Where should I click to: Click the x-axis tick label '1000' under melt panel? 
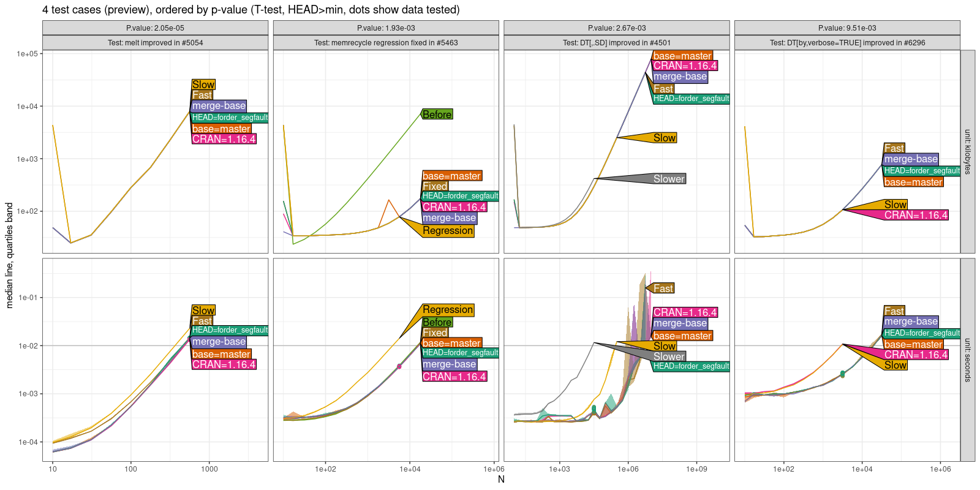(209, 469)
